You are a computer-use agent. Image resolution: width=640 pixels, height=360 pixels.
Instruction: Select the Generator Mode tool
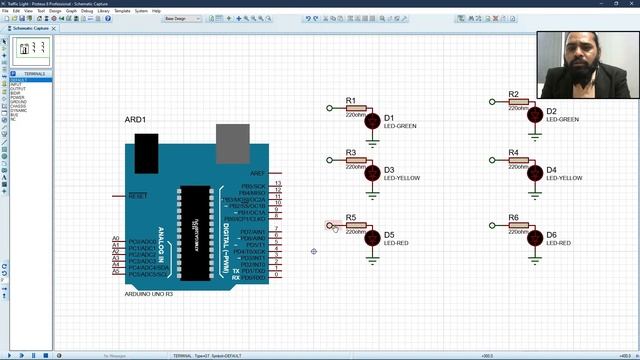pyautogui.click(x=4, y=120)
